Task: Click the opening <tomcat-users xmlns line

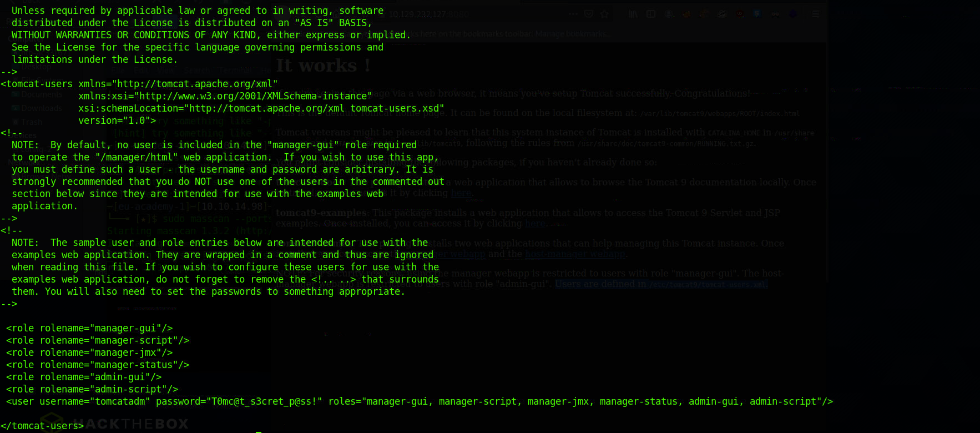Action: [x=139, y=84]
